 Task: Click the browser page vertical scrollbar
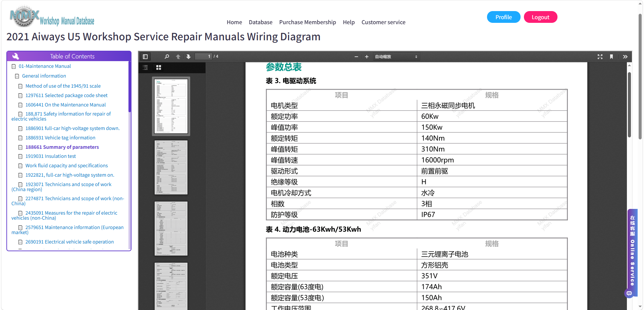[640, 77]
